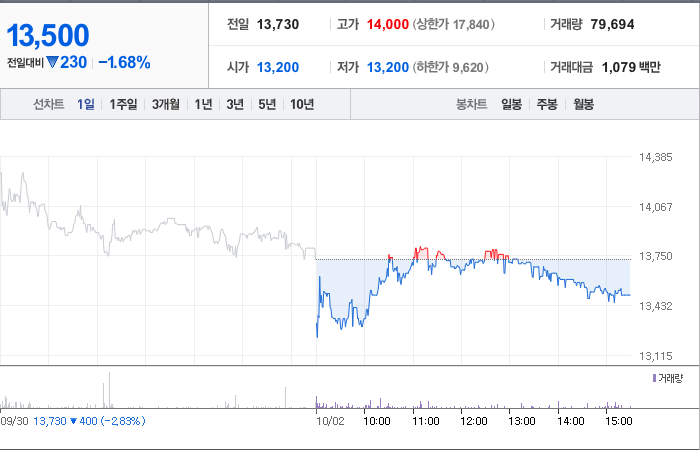Click the 15:00 time axis label

click(x=619, y=421)
